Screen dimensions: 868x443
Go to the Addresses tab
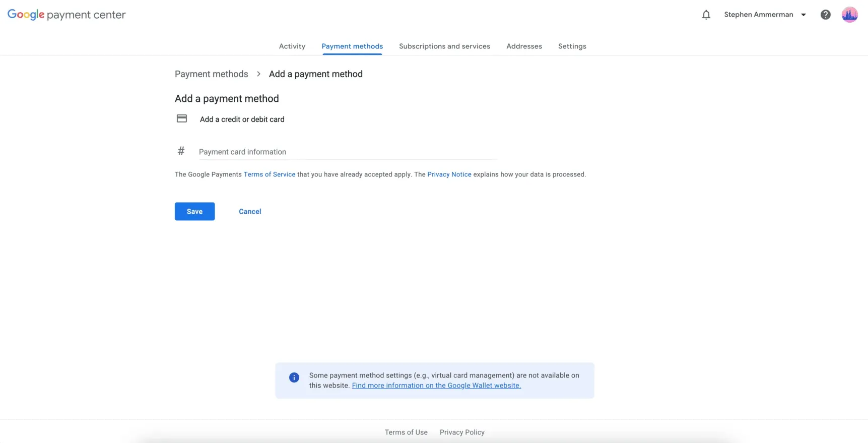tap(524, 46)
